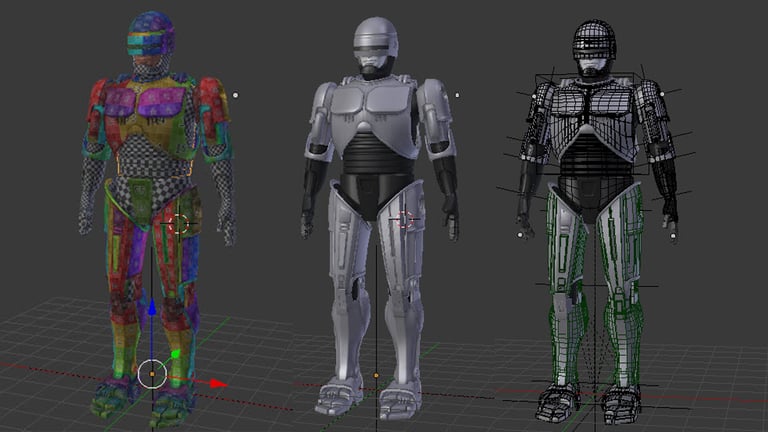Select white dot at wireframe model's right-side hand

click(x=673, y=236)
